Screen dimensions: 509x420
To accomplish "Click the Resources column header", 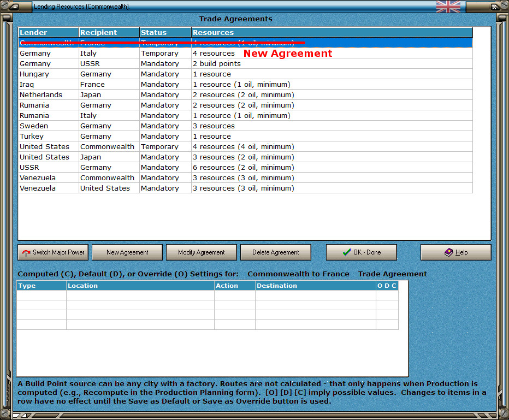I will click(x=332, y=32).
